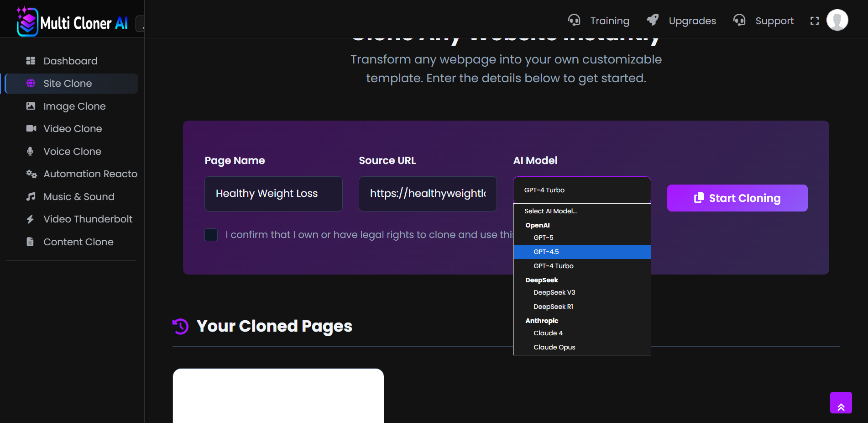Choose GPT-5 from model list
This screenshot has height=423, width=868.
point(543,238)
